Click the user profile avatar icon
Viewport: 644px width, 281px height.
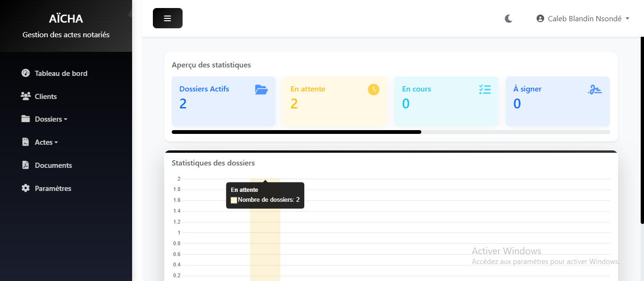(540, 18)
